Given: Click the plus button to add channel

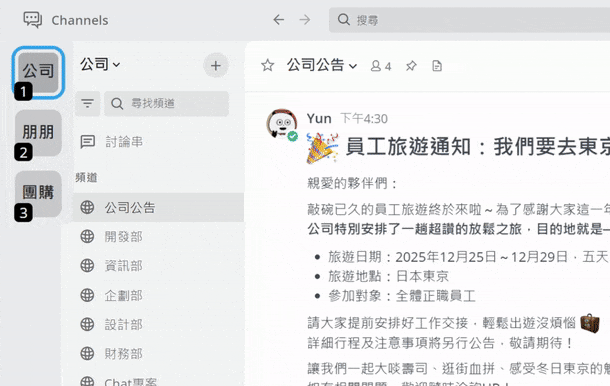Looking at the screenshot, I should [216, 65].
